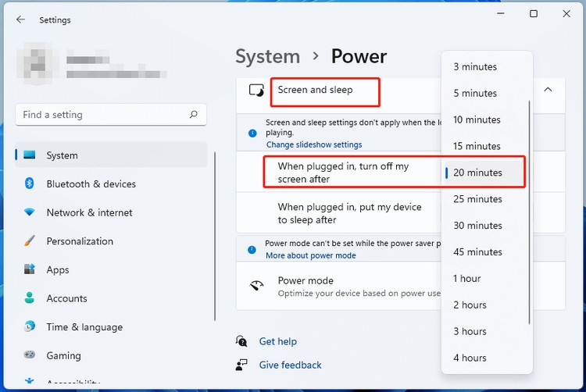Image resolution: width=586 pixels, height=392 pixels.
Task: Open Change slideshow settings link
Action: [314, 144]
